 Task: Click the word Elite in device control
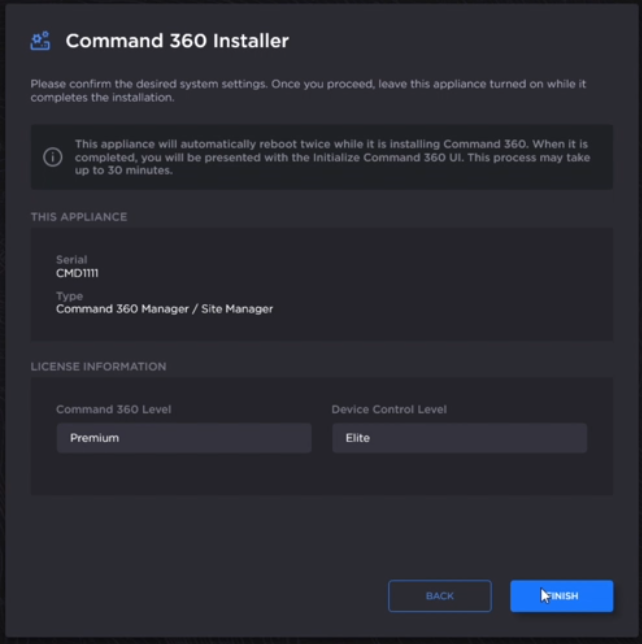pos(357,438)
